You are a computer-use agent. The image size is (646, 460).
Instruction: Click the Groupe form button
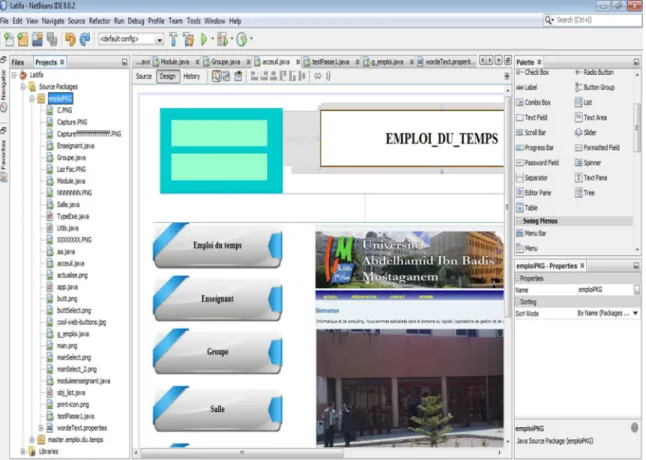pos(218,352)
